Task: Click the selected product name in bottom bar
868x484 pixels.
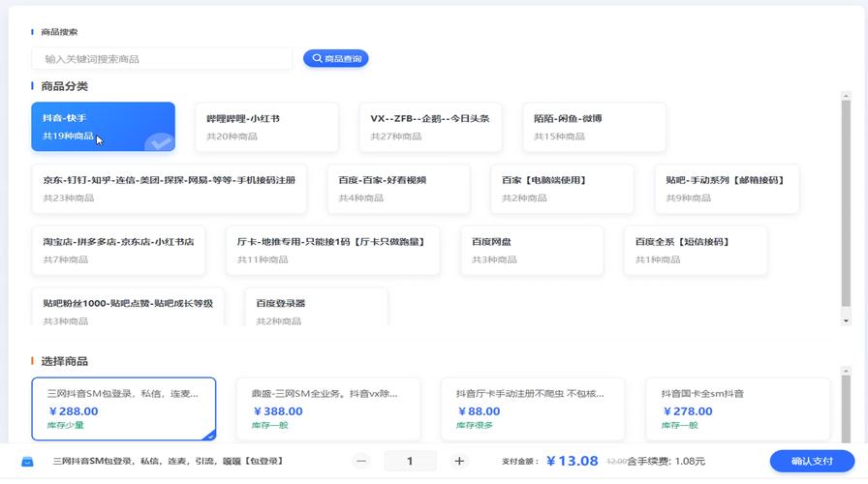Action: [169, 461]
